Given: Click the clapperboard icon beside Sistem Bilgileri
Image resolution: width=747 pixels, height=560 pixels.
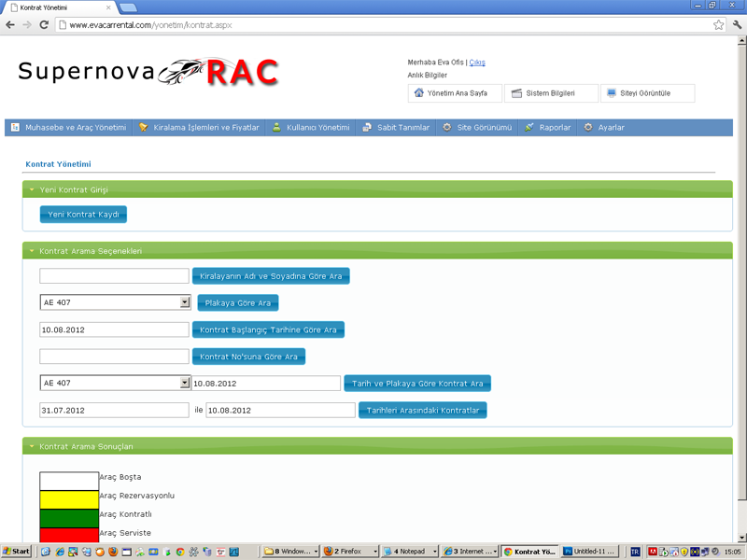Looking at the screenshot, I should 517,93.
